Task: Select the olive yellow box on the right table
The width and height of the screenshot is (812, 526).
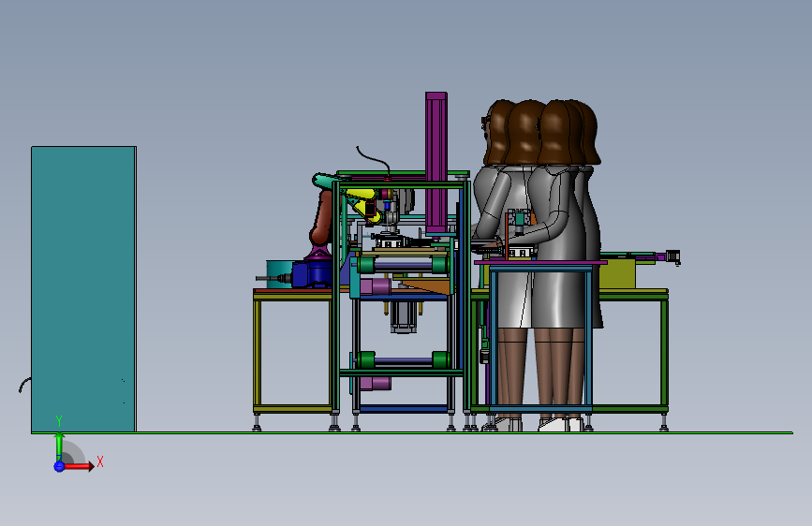Action: 617,274
